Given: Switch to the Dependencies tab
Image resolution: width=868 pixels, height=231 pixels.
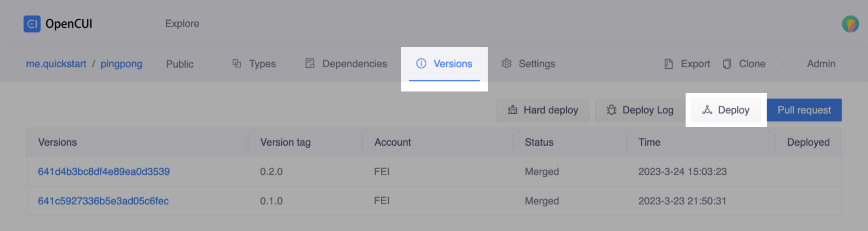Looking at the screenshot, I should point(354,64).
